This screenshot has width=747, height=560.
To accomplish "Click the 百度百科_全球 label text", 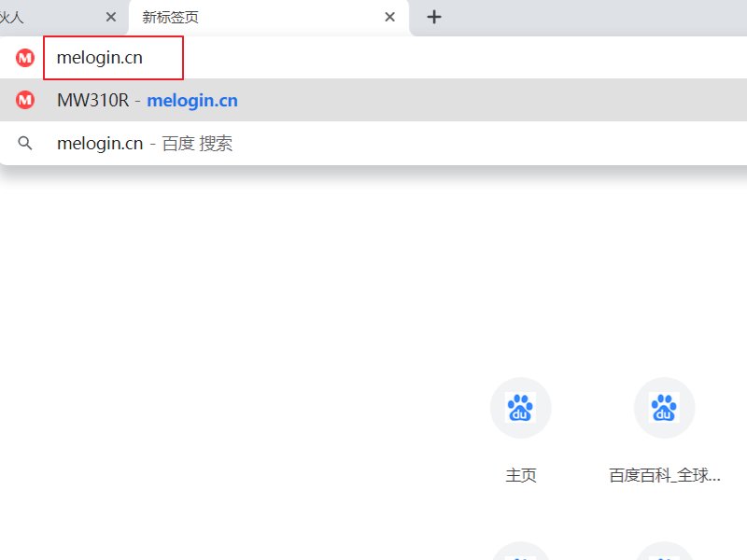I will (664, 475).
